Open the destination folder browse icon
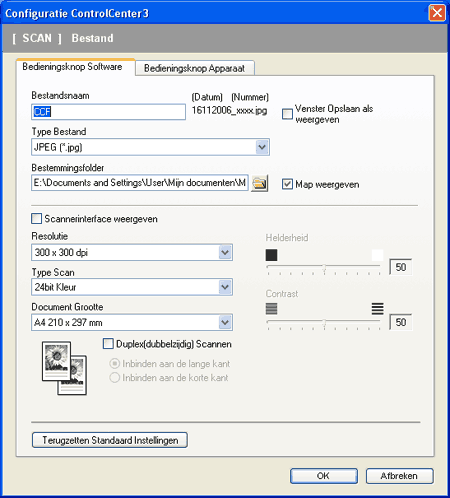Viewport: 450px width, 498px height. tap(260, 183)
